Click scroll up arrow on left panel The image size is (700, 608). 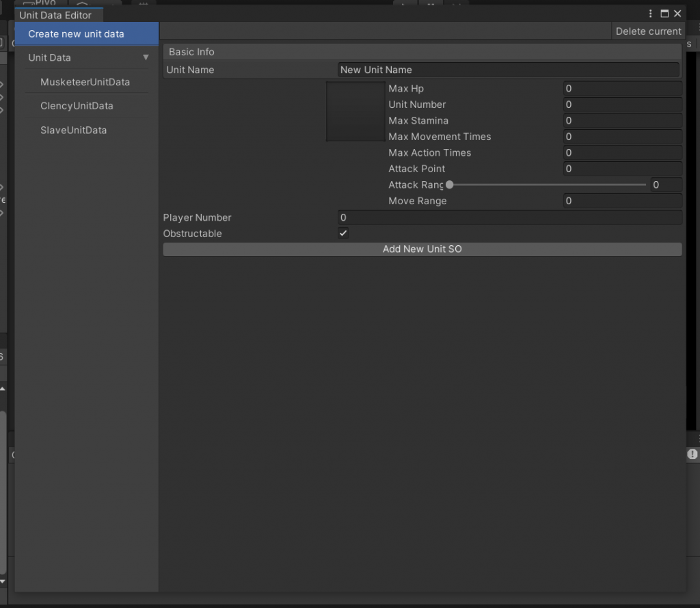point(3,389)
